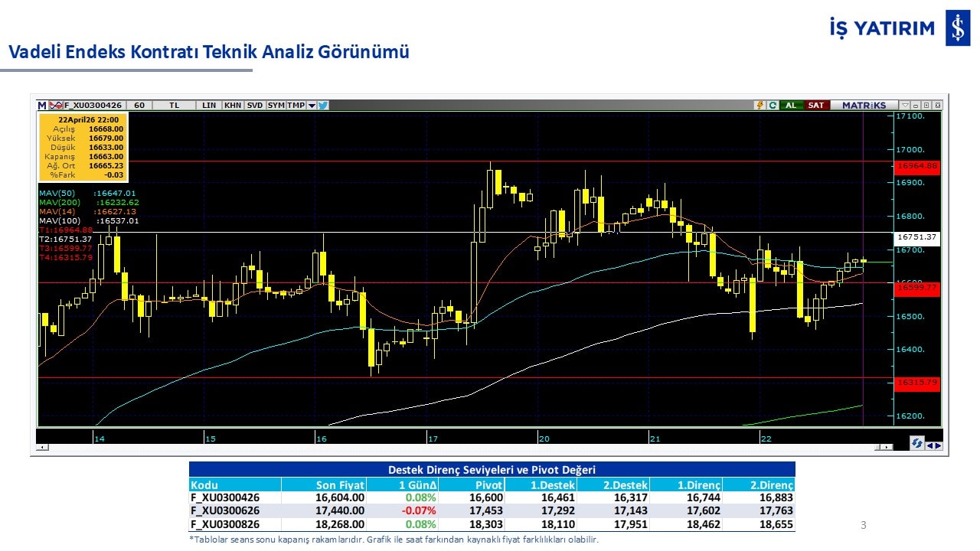
Task: Toggle LIN linear scale mode
Action: click(209, 106)
